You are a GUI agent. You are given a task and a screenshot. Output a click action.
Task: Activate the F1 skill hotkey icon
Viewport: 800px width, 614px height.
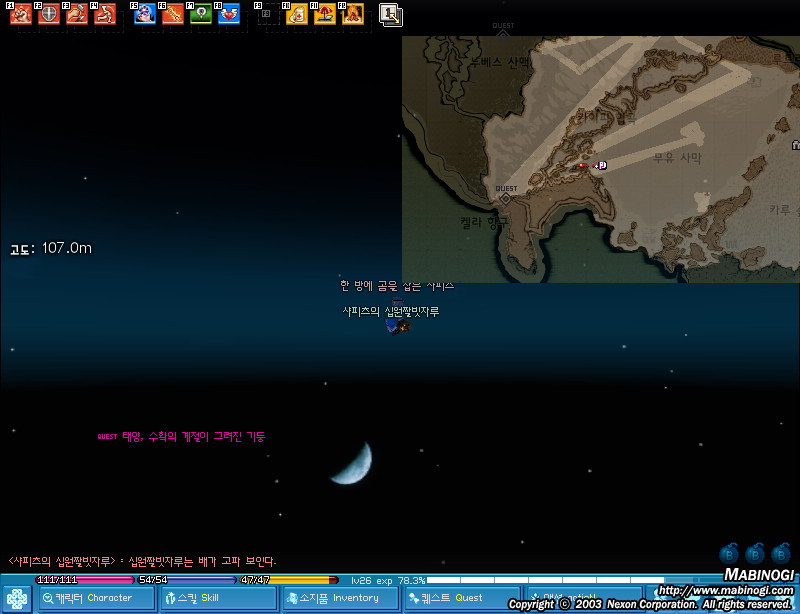(21, 15)
